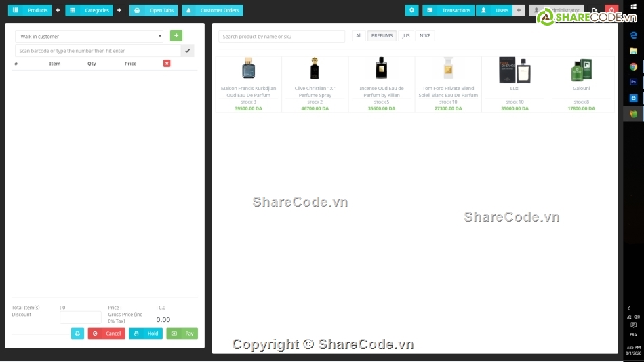Open the Walk in customer dropdown
644x362 pixels.
(x=89, y=36)
